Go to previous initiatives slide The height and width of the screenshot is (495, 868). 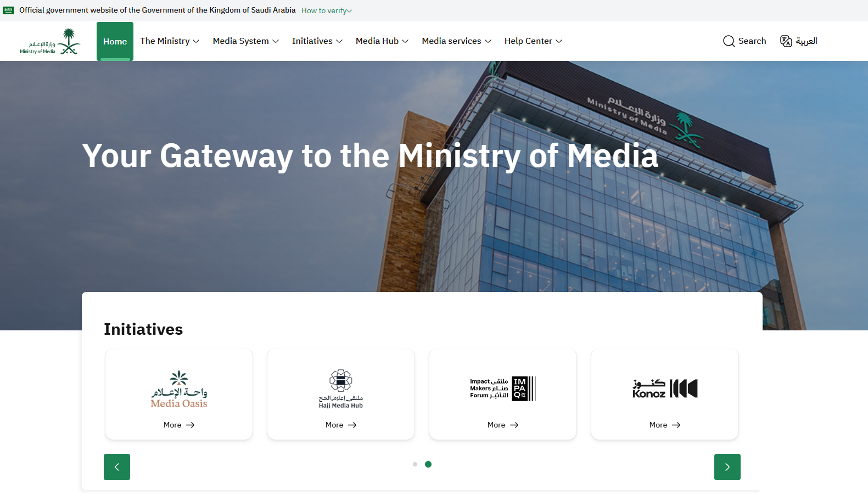point(117,467)
